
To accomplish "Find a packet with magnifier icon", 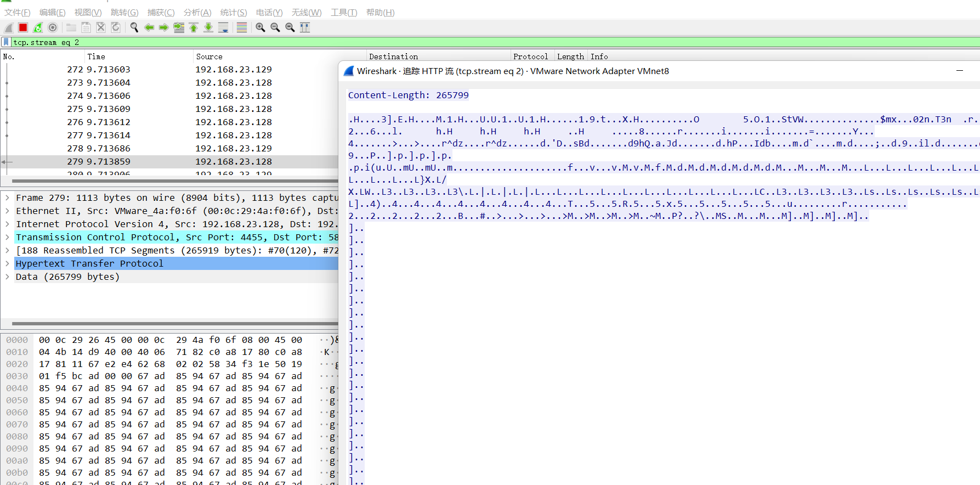I will [134, 27].
